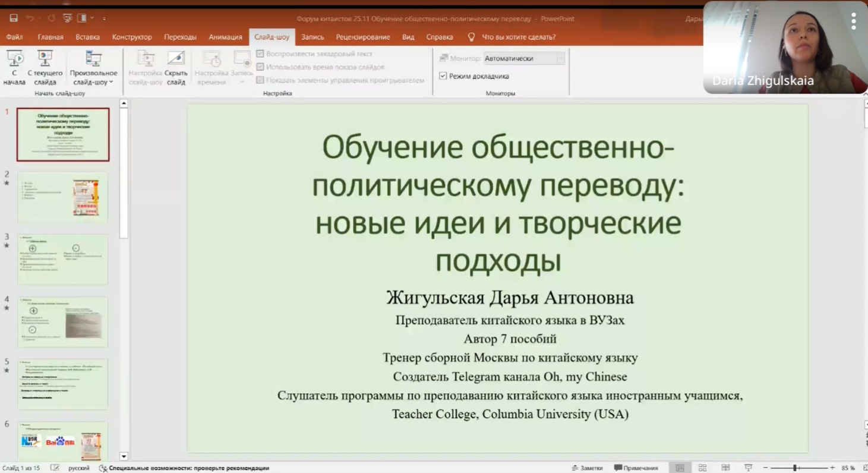Click the thumbnail pane scroll-up arrow

coord(124,103)
